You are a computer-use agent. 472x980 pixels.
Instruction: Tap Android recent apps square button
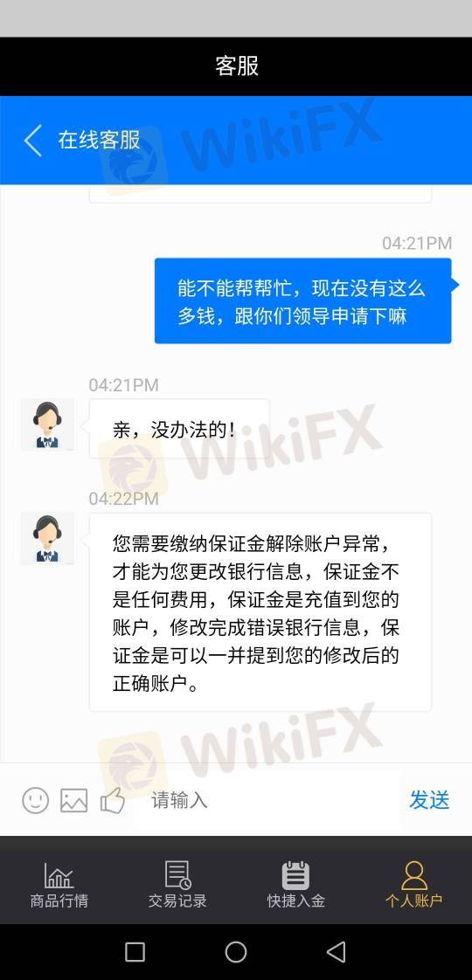135,952
